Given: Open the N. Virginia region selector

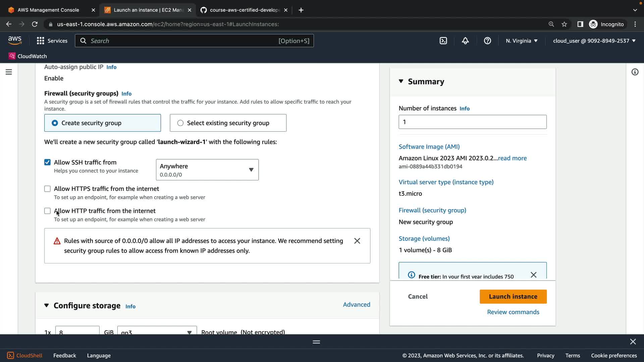Looking at the screenshot, I should coord(522,41).
